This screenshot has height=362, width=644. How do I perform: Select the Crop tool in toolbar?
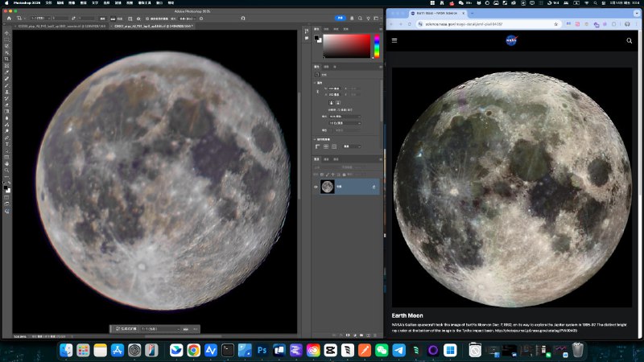pyautogui.click(x=6, y=60)
